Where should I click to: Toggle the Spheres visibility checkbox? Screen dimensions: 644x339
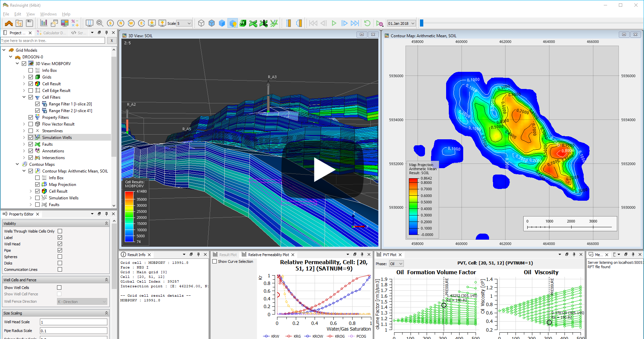pos(60,257)
